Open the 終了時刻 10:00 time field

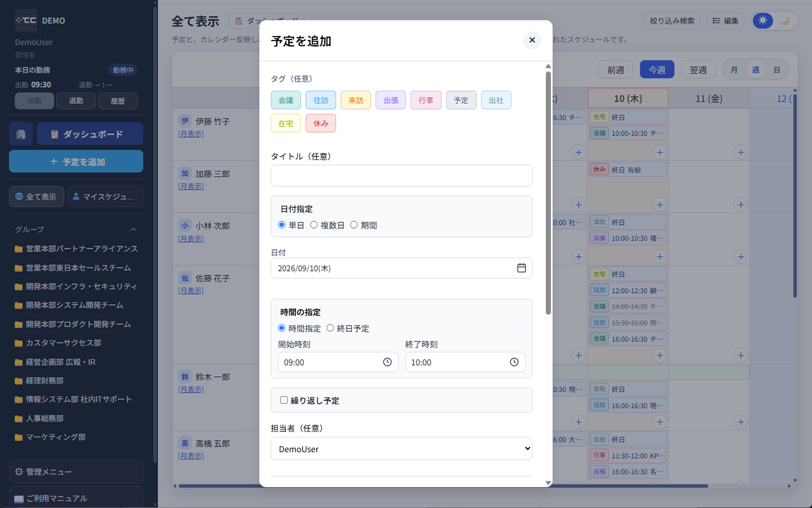pyautogui.click(x=465, y=362)
